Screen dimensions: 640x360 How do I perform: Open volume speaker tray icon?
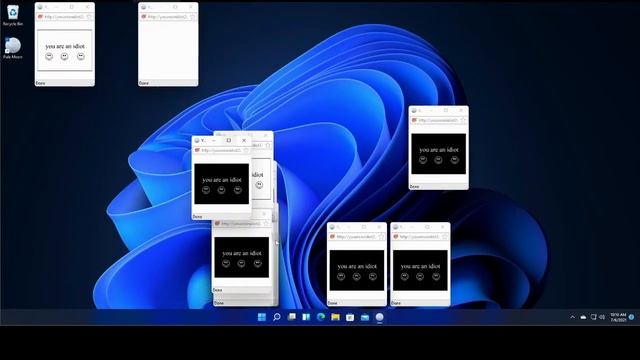(x=602, y=317)
